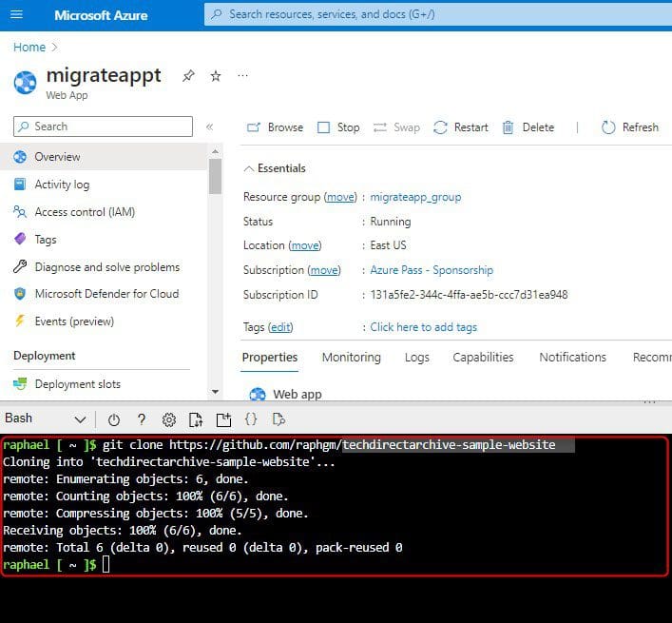Open Cloud Shell help question mark
The width and height of the screenshot is (672, 623).
pyautogui.click(x=142, y=419)
